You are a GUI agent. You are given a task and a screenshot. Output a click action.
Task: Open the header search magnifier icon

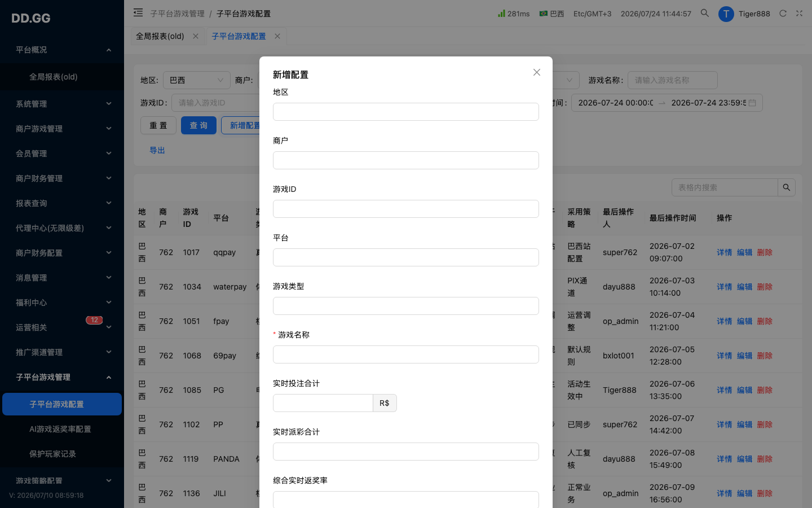[705, 13]
